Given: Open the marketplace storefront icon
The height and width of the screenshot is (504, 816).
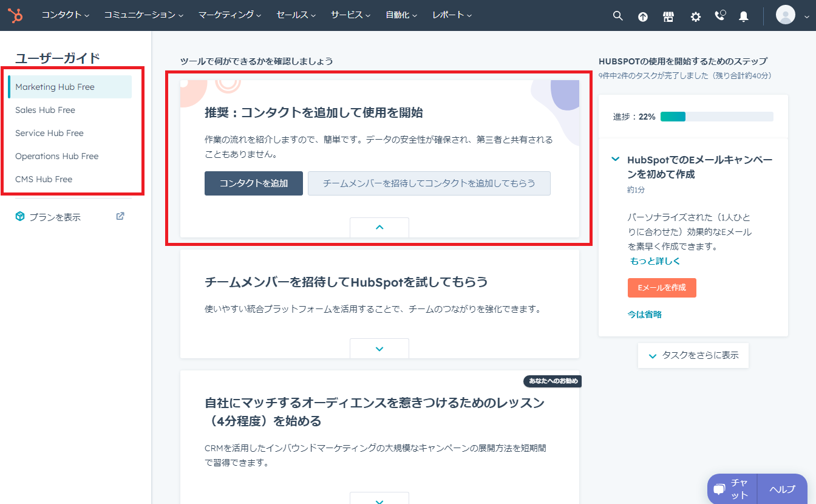Looking at the screenshot, I should click(x=668, y=16).
